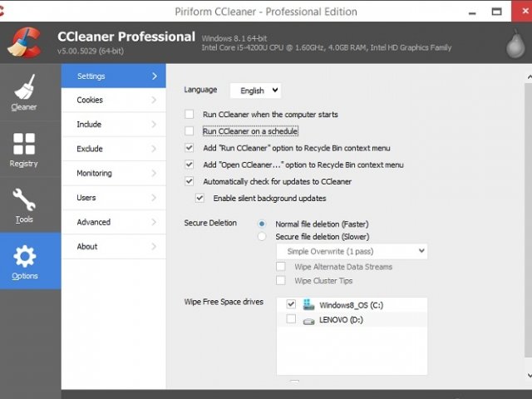
Task: Expand the Settings chevron arrow
Action: pos(154,76)
